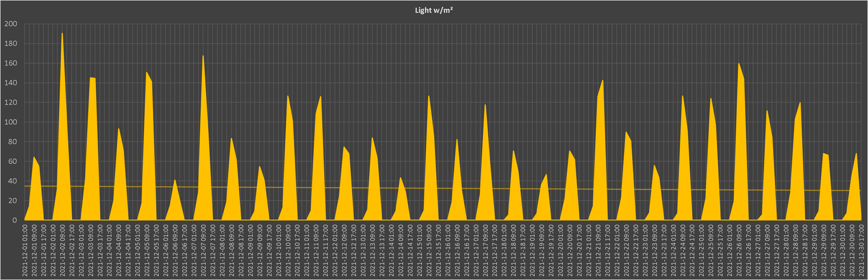Image resolution: width=868 pixels, height=280 pixels.
Task: Select the 200 label on the y-axis
Action: tap(11, 24)
